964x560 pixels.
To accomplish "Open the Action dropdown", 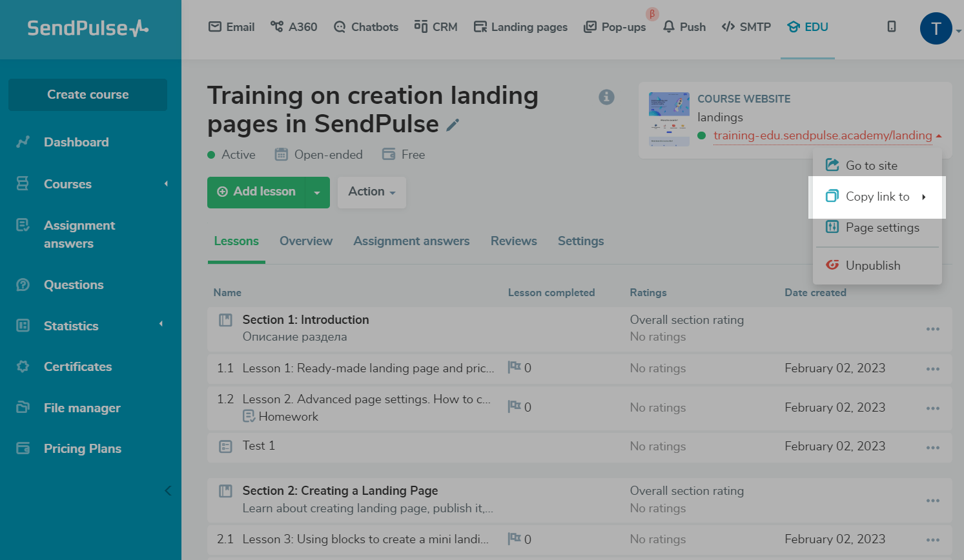I will click(x=371, y=192).
